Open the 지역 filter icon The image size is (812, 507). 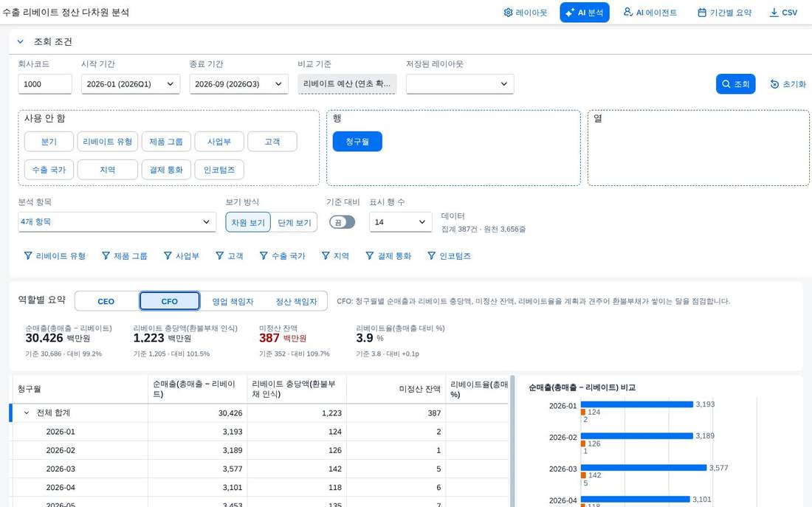tap(326, 256)
